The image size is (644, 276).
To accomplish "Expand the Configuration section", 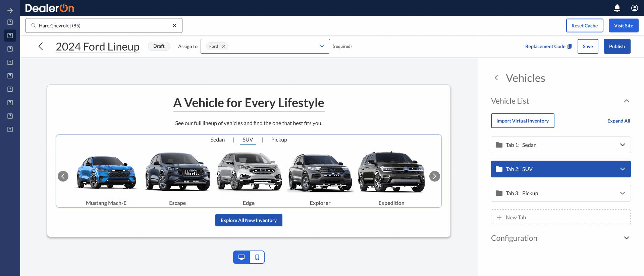I will 627,238.
